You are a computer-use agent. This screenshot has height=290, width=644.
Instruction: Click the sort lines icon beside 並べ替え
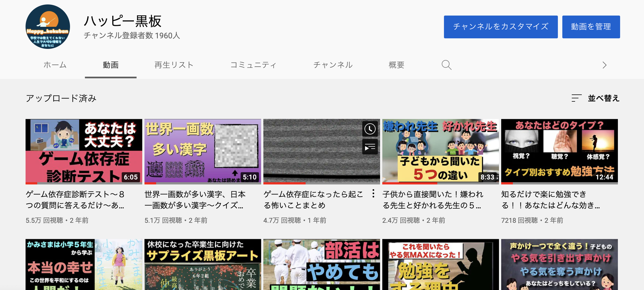tap(576, 98)
